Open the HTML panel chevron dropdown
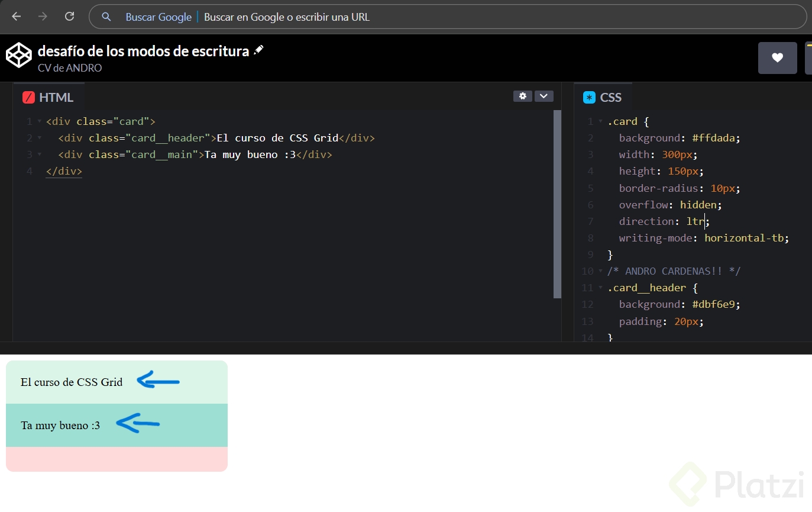This screenshot has height=512, width=812. click(544, 96)
